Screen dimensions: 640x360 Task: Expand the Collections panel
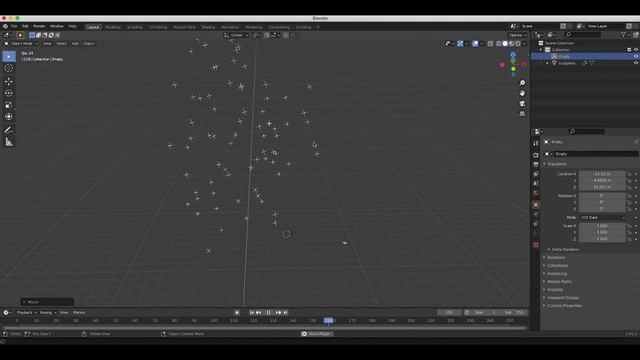(x=557, y=266)
